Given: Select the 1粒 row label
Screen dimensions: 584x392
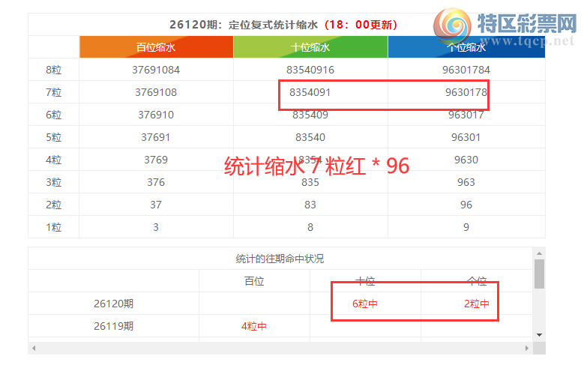Looking at the screenshot, I should 54,227.
